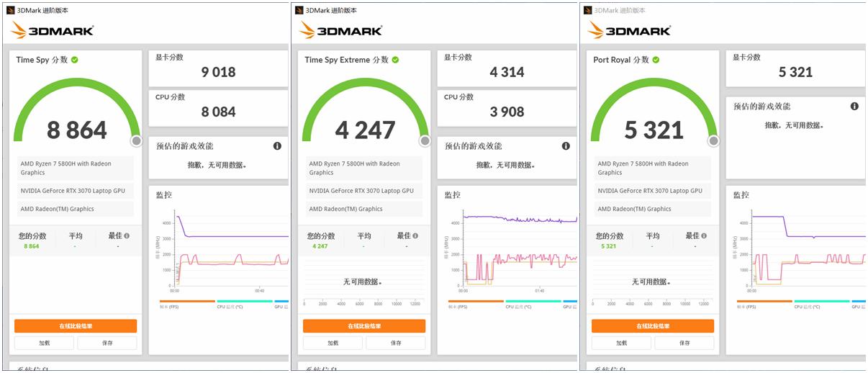Click 保存 button in Port Royal window
868x373 pixels.
[x=684, y=343]
